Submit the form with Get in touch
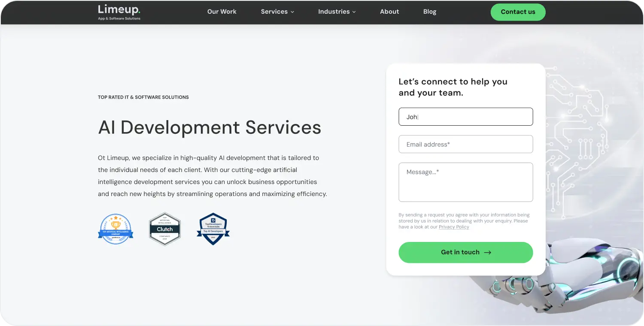Image resolution: width=644 pixels, height=326 pixels. click(x=460, y=252)
